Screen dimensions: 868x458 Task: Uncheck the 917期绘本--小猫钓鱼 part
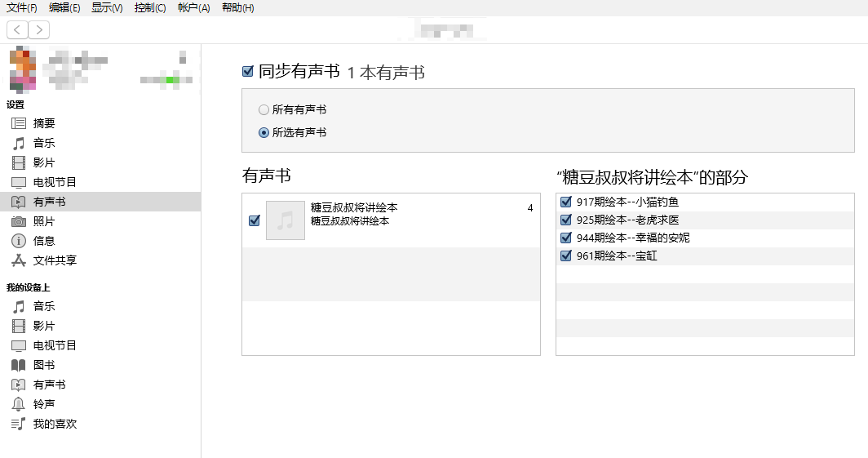click(x=566, y=202)
